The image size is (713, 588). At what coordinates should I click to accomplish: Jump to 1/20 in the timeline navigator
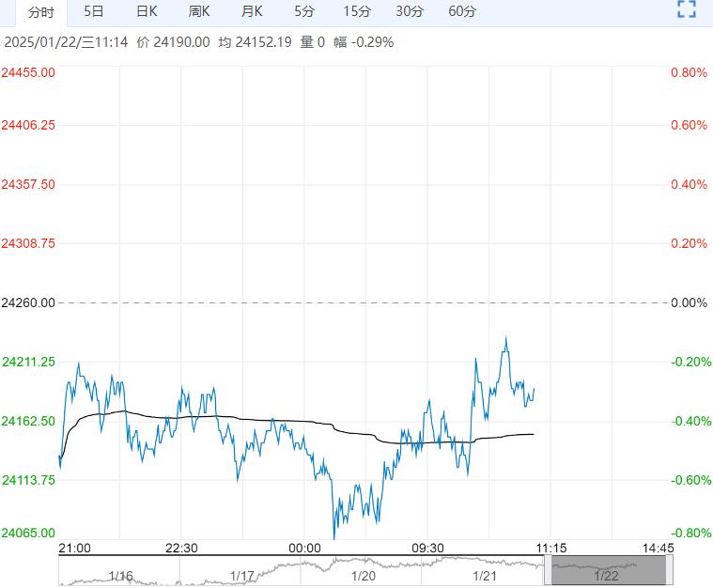pyautogui.click(x=364, y=575)
